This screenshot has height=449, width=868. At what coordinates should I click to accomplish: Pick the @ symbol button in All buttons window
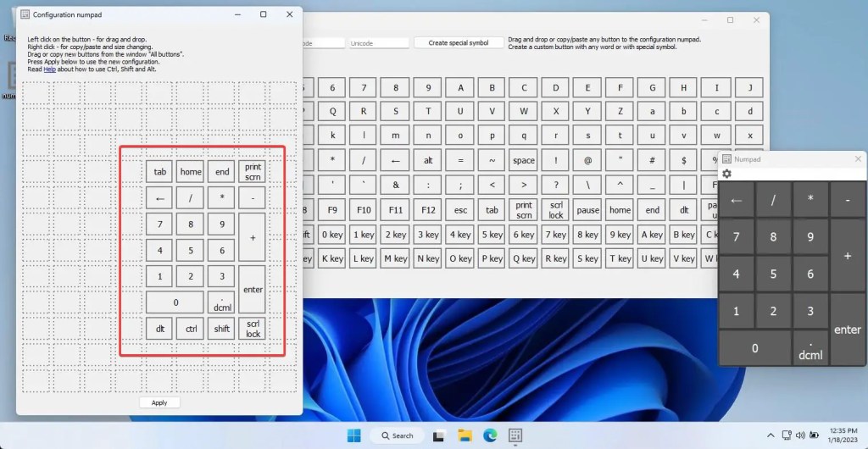[x=588, y=160]
